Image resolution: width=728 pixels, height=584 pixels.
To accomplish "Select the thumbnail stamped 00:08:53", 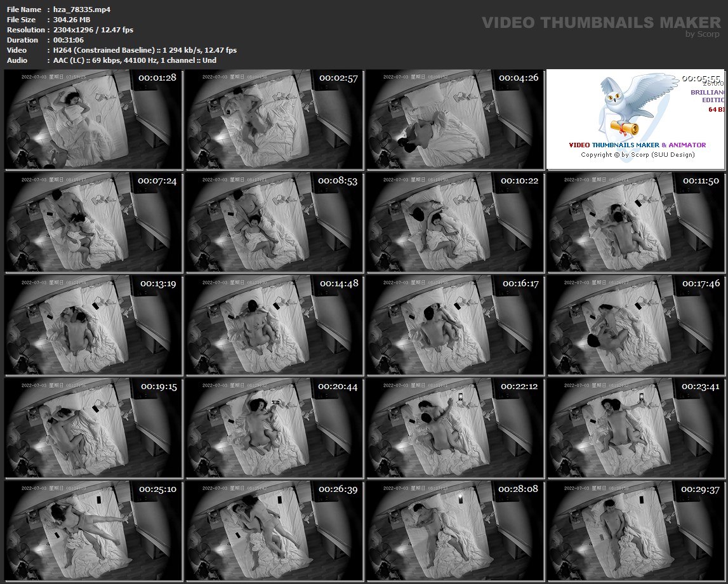I will [x=274, y=222].
